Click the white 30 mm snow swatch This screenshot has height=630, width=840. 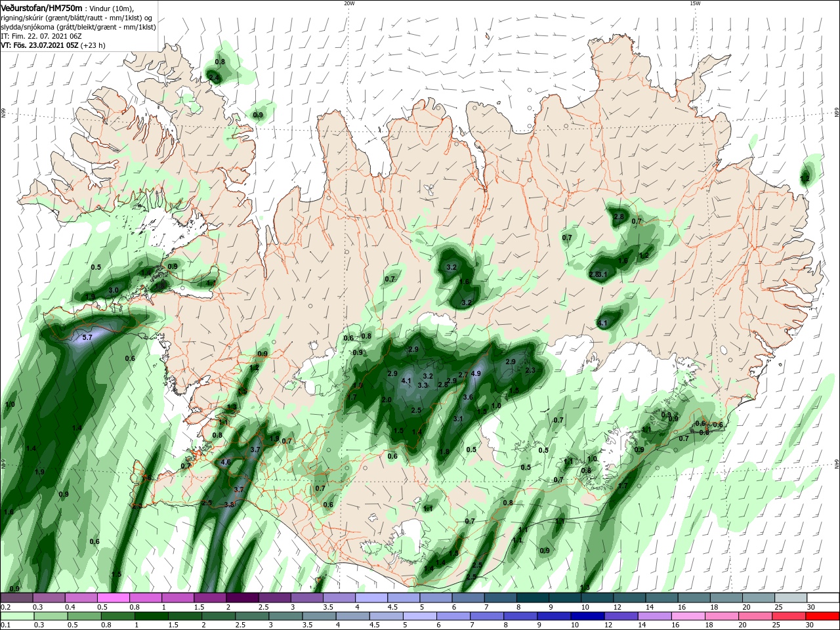(x=823, y=598)
